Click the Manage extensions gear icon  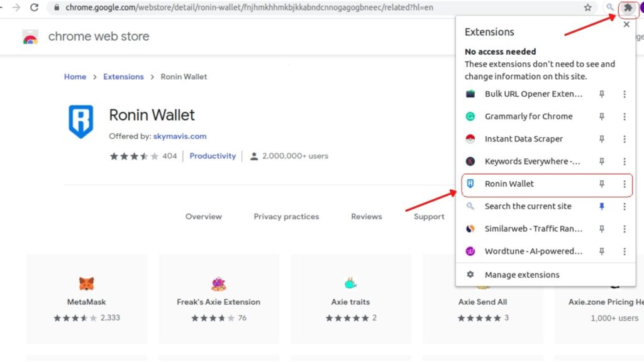470,275
